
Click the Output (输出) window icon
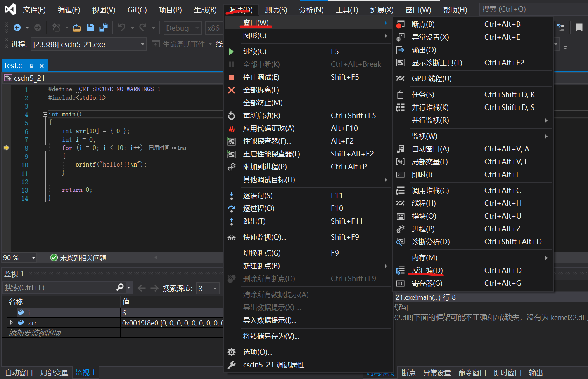coord(400,50)
